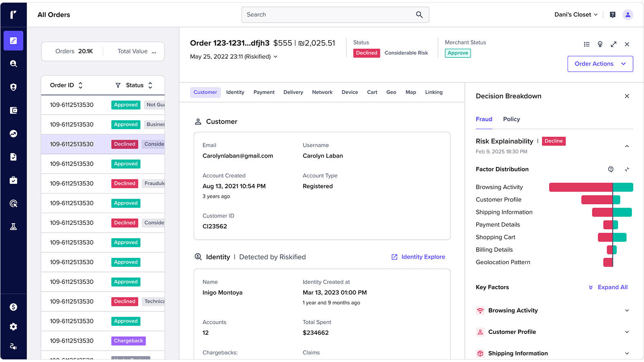The height and width of the screenshot is (362, 644).
Task: Open the Order Actions dropdown
Action: point(600,64)
